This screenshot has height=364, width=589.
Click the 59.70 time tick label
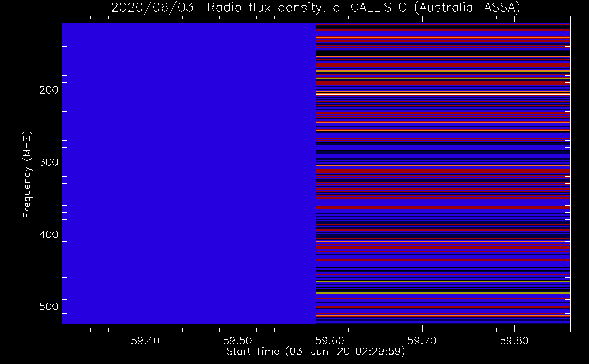(422, 341)
